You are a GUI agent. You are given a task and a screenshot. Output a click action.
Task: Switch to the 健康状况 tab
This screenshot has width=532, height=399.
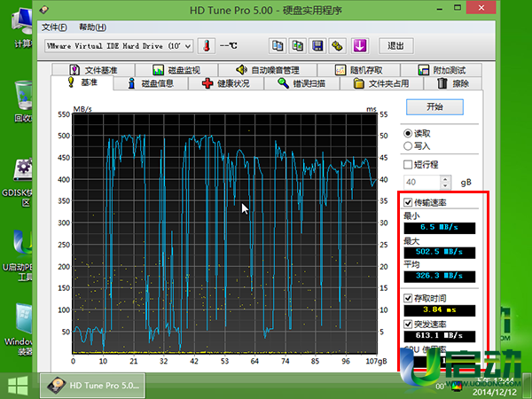tap(226, 83)
